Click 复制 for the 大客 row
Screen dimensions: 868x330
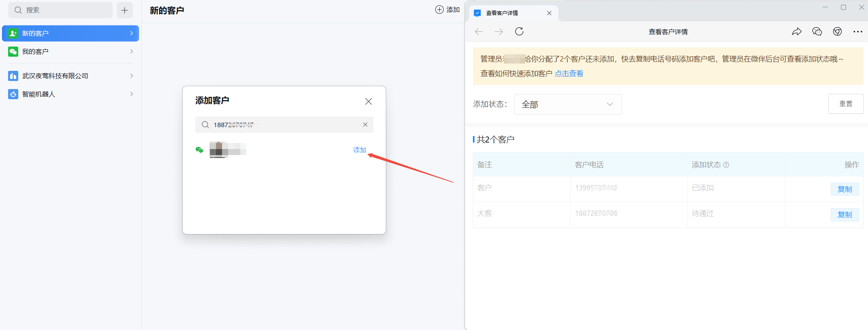pos(844,215)
